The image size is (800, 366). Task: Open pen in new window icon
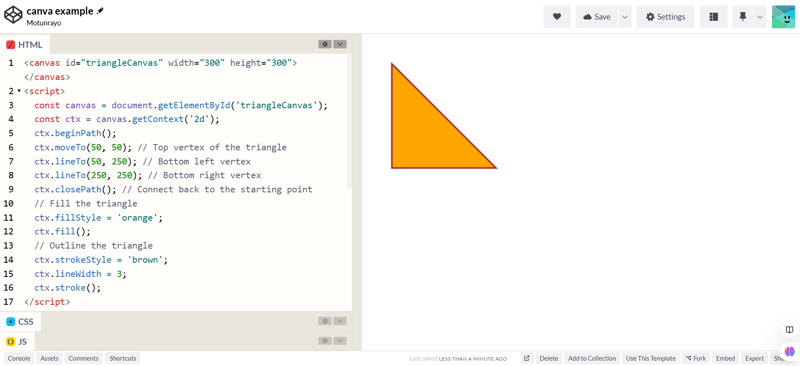[527, 358]
